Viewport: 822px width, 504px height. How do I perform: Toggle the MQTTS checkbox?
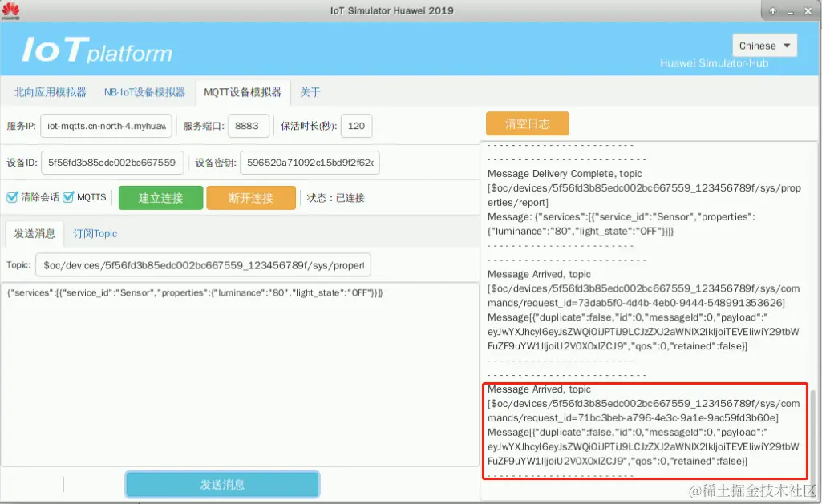pos(68,197)
